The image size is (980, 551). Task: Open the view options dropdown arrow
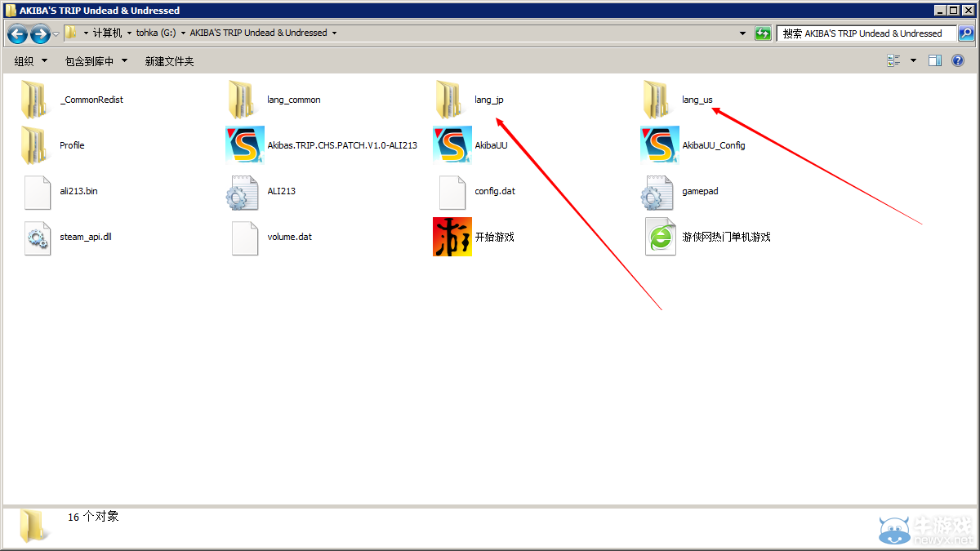point(913,60)
